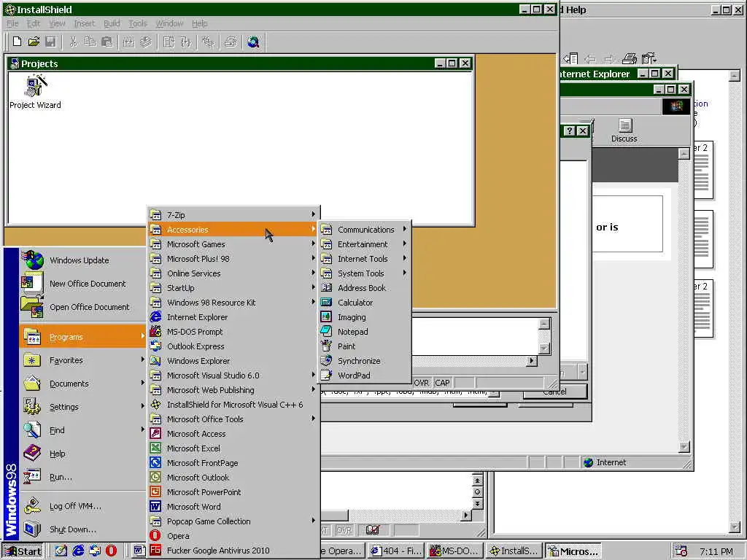
Task: Launch Opera from the quick launch bar
Action: pos(111,551)
